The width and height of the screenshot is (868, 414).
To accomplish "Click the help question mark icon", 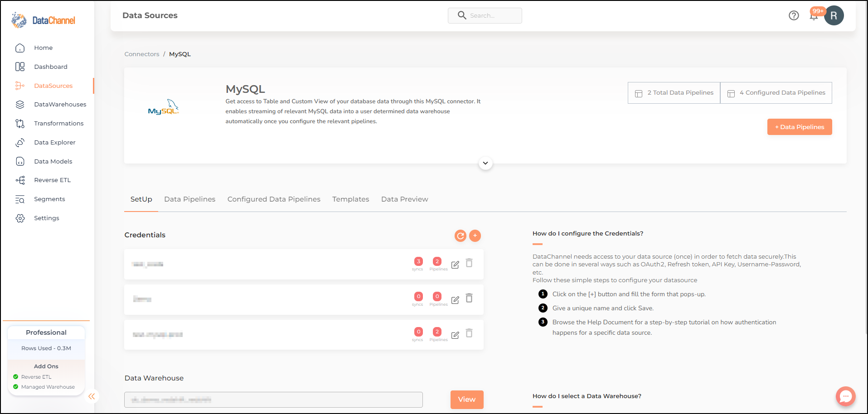I will [794, 15].
